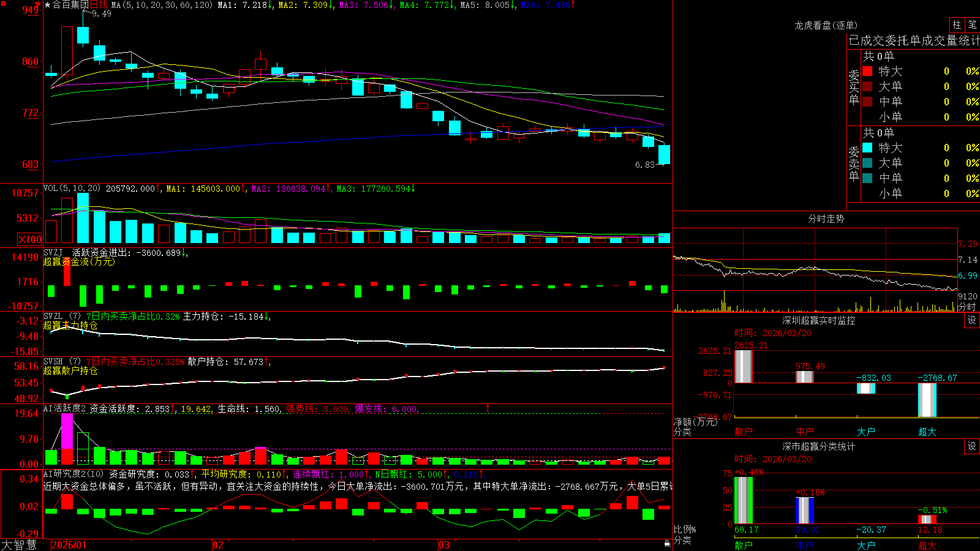This screenshot has width=980, height=551.
Task: Click the 分时走势 panel title
Action: [x=826, y=219]
